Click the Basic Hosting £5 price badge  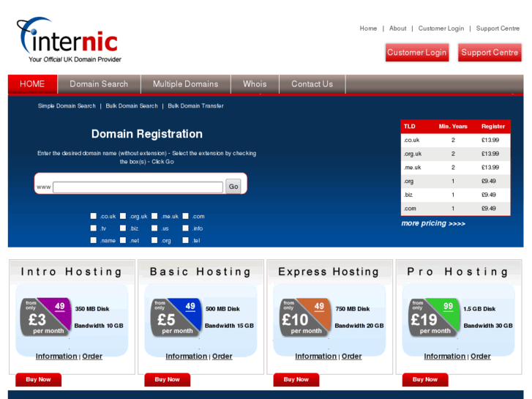pos(176,317)
